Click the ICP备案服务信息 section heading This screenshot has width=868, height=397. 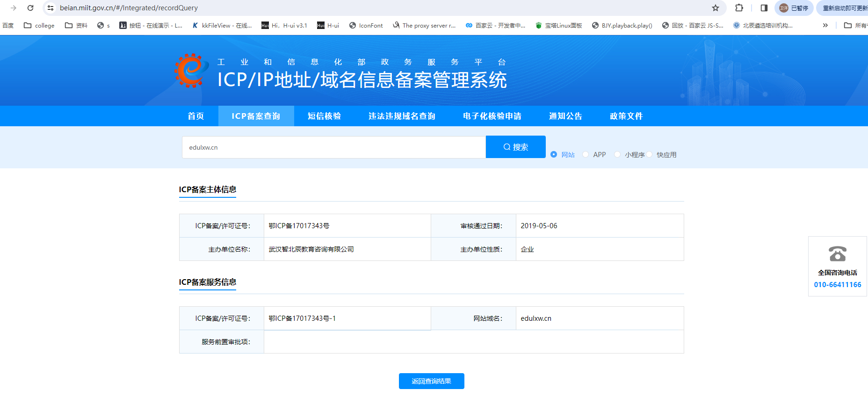tap(208, 282)
